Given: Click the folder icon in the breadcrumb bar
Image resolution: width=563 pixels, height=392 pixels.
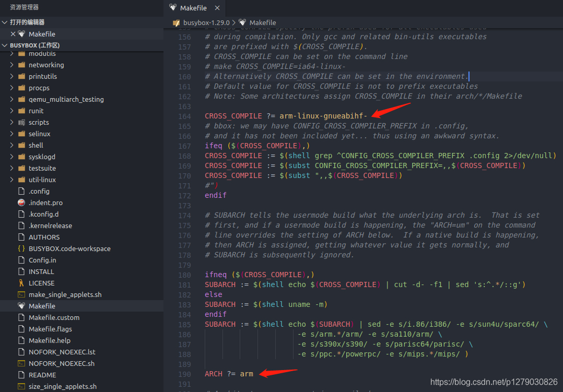Looking at the screenshot, I should pyautogui.click(x=176, y=22).
